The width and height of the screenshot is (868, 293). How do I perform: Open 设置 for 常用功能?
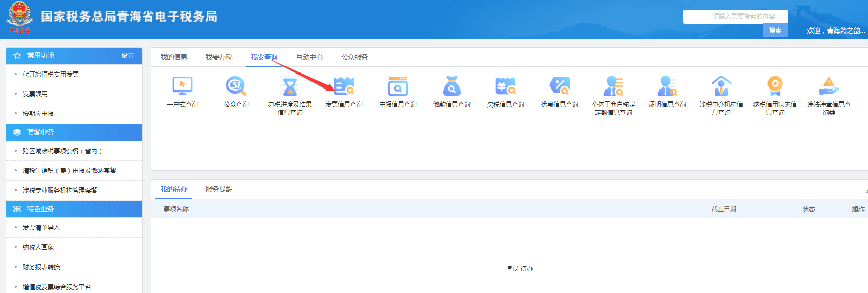pos(127,56)
